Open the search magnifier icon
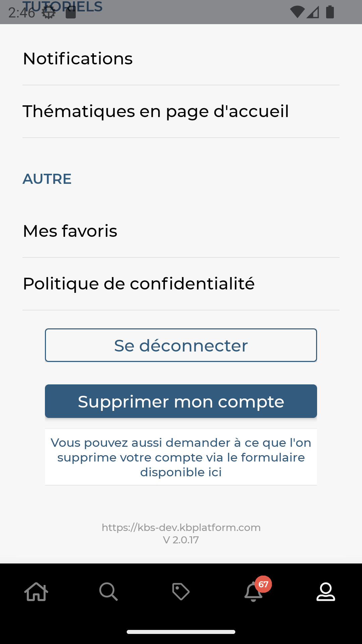 108,592
